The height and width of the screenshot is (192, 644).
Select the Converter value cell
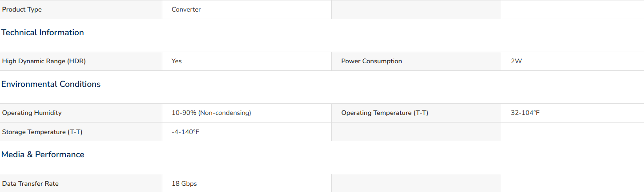(247, 9)
